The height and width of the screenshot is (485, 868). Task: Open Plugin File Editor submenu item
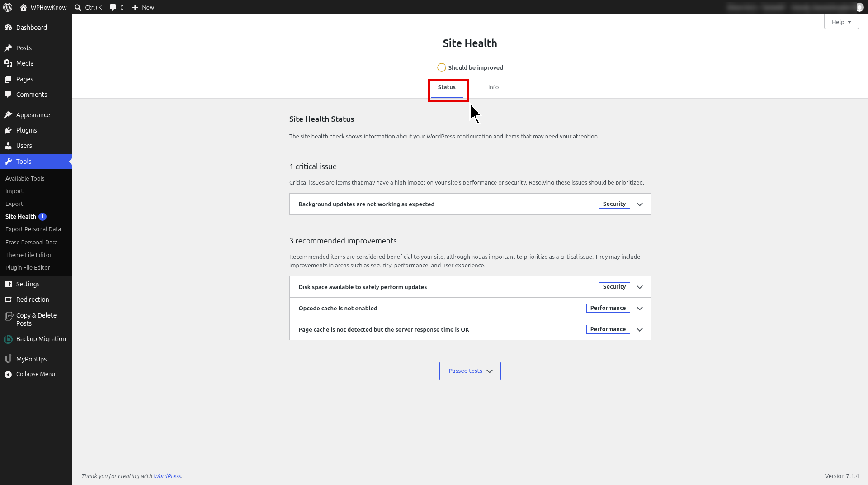point(28,267)
